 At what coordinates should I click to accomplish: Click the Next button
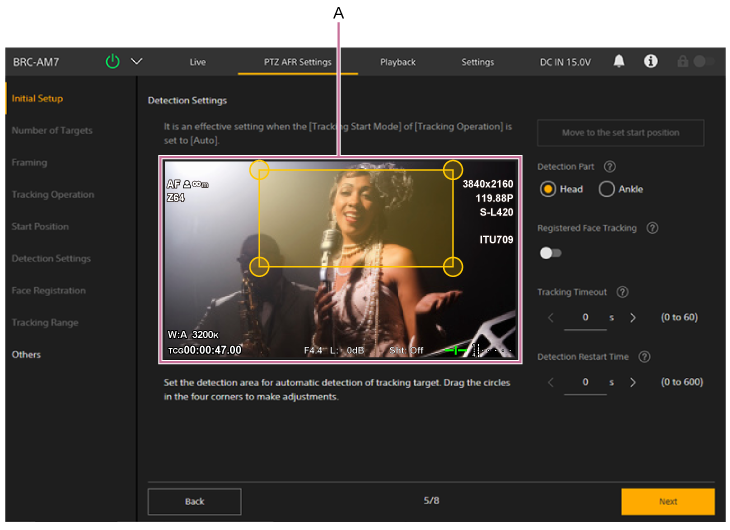667,501
